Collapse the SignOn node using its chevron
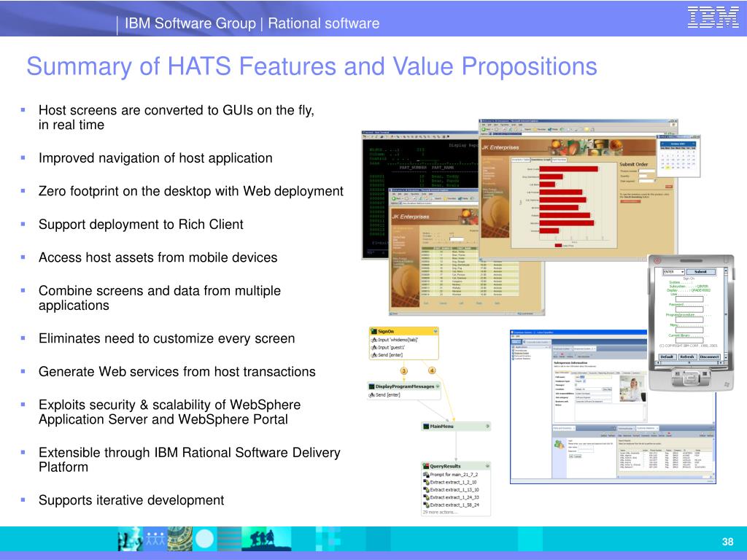 pyautogui.click(x=435, y=332)
